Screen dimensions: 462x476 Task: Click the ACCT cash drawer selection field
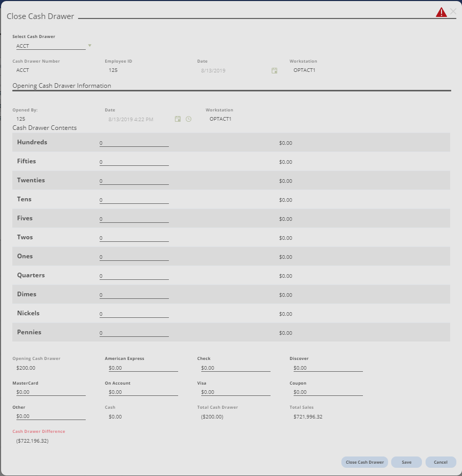pyautogui.click(x=51, y=46)
